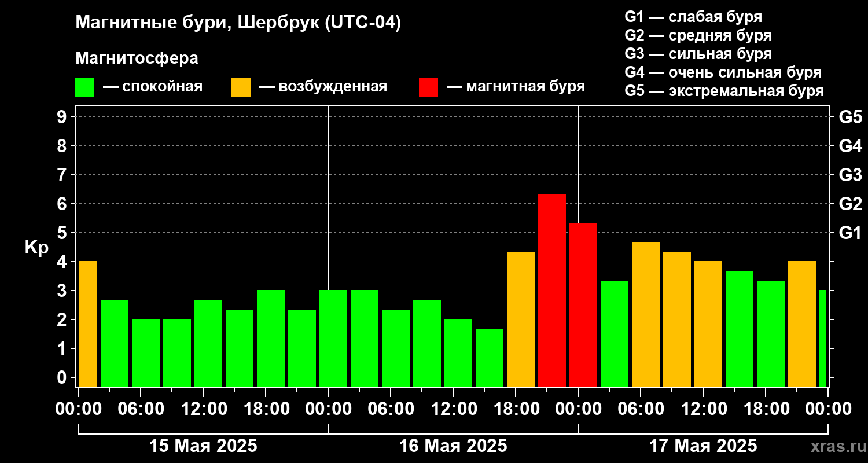The image size is (868, 463).
Task: Click the '17 Мая 2025' date label
Action: click(x=703, y=446)
